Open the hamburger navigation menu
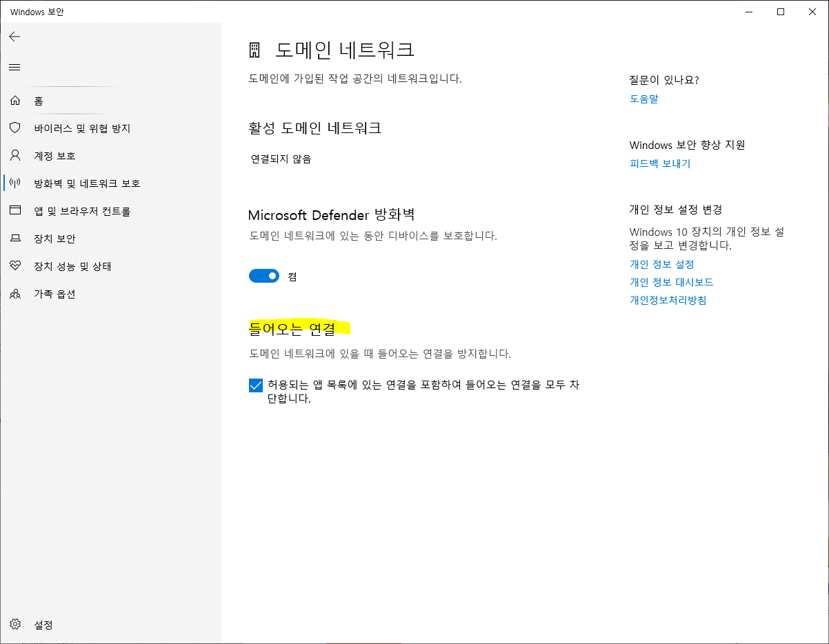This screenshot has width=829, height=644. (14, 67)
